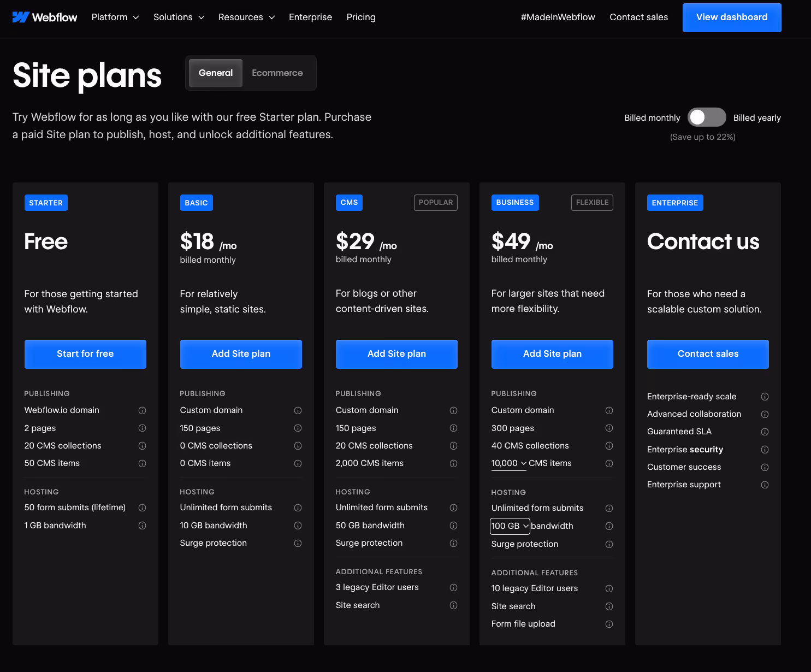Click Add Site plan for Business

point(552,354)
